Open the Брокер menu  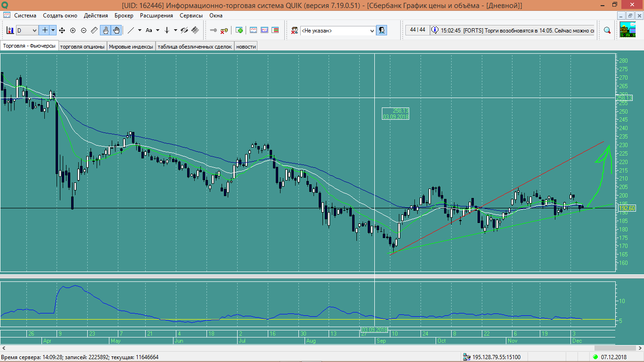(124, 15)
